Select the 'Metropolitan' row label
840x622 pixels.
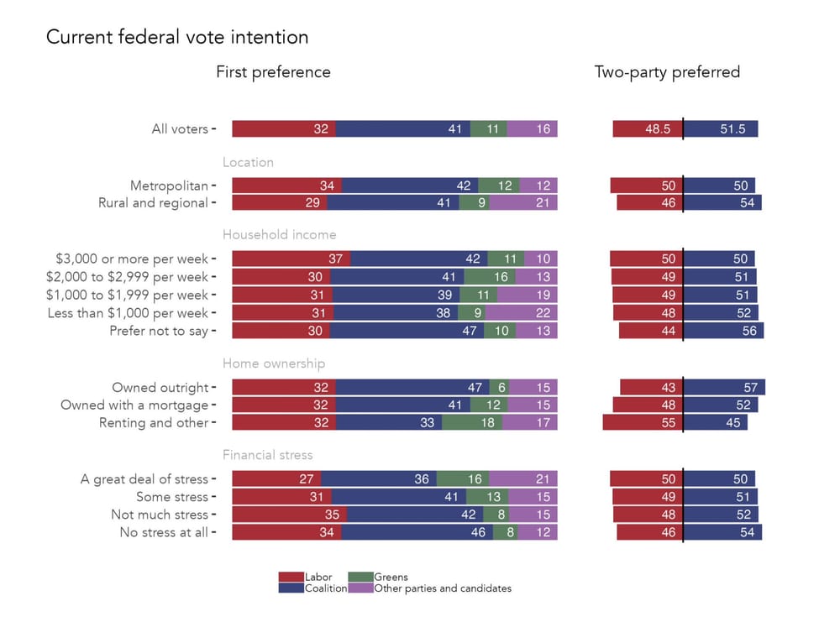click(x=169, y=186)
